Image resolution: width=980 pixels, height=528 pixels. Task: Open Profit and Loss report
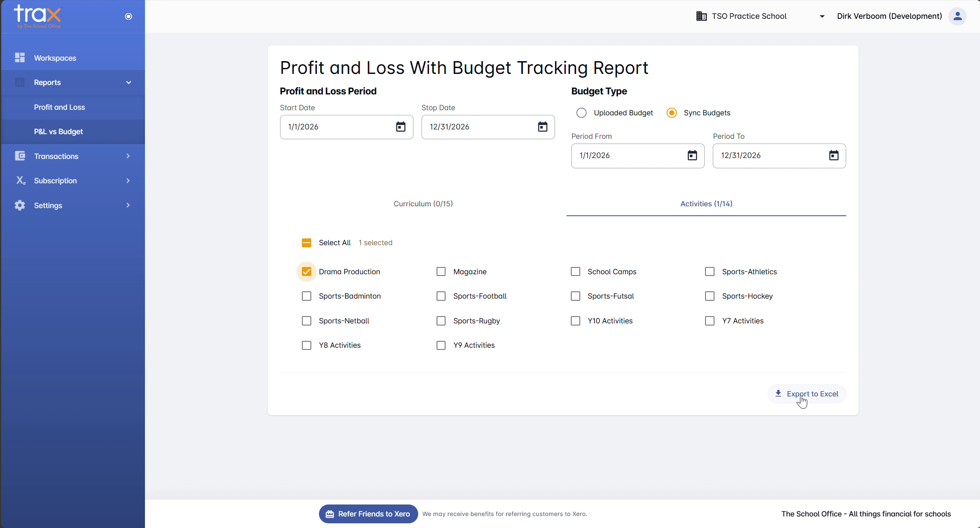[x=73, y=107]
